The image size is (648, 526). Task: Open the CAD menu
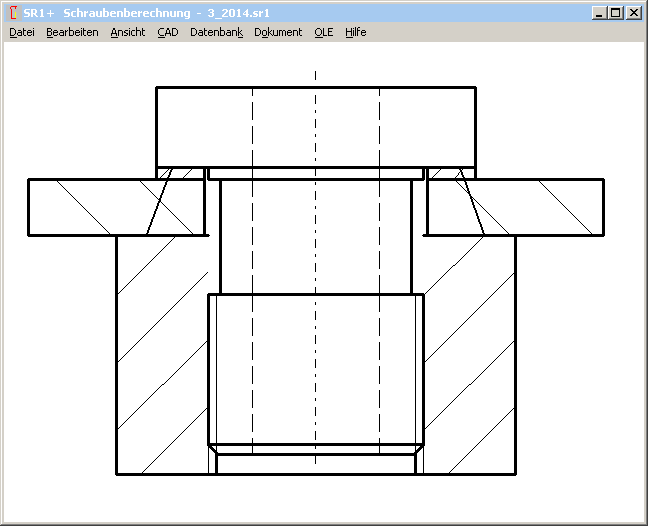[168, 32]
